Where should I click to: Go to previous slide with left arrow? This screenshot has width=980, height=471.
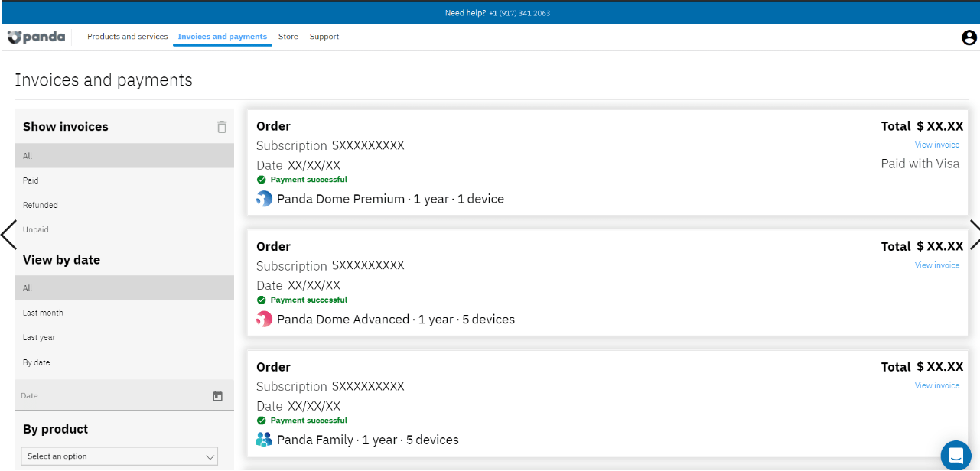(9, 235)
